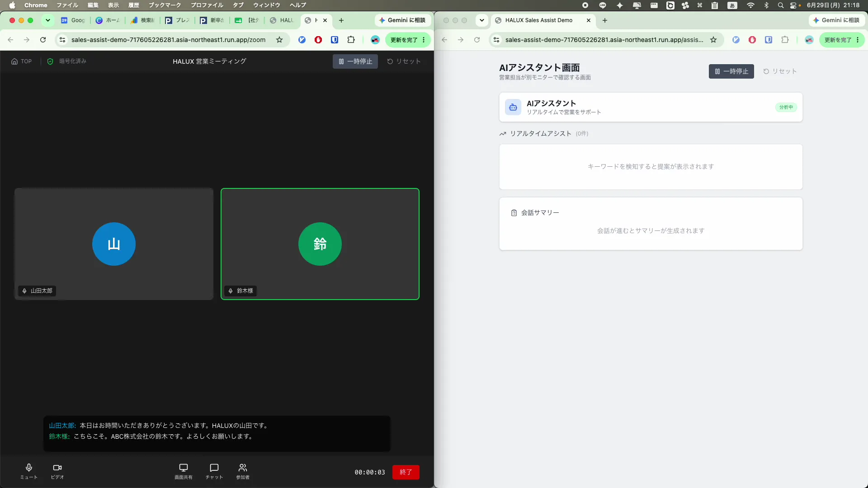Switch to the プレス tab
The image size is (868, 488).
click(x=178, y=20)
